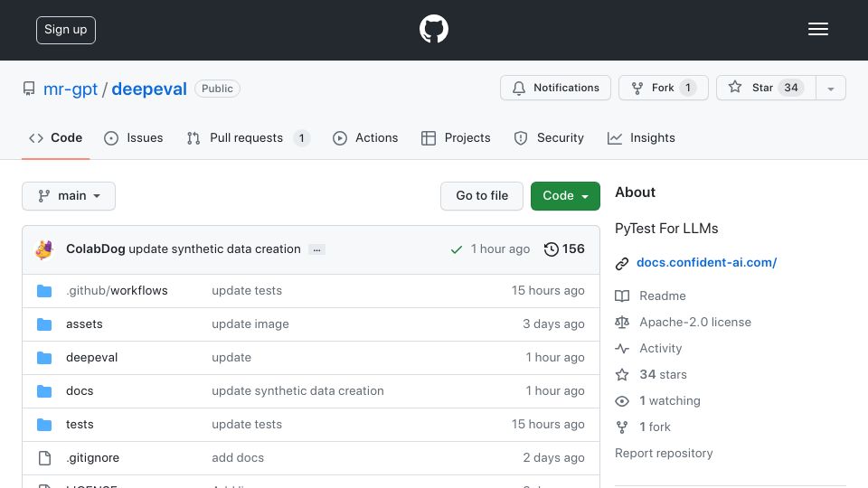Click the .github/workflows folder icon
The image size is (868, 488).
pos(44,291)
